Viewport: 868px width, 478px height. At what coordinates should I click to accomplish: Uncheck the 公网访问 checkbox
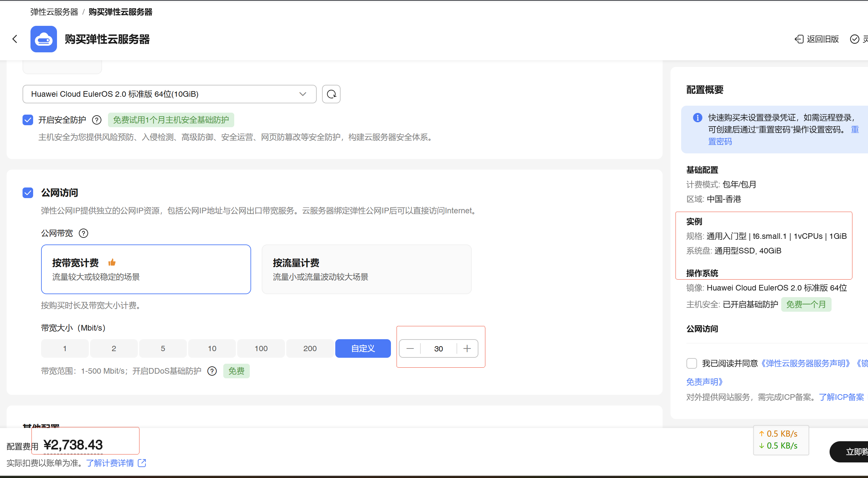point(28,193)
